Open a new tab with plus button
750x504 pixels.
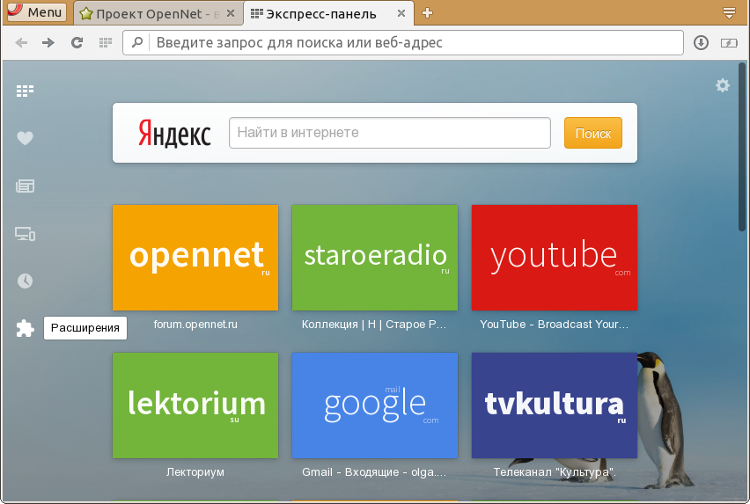coord(427,13)
